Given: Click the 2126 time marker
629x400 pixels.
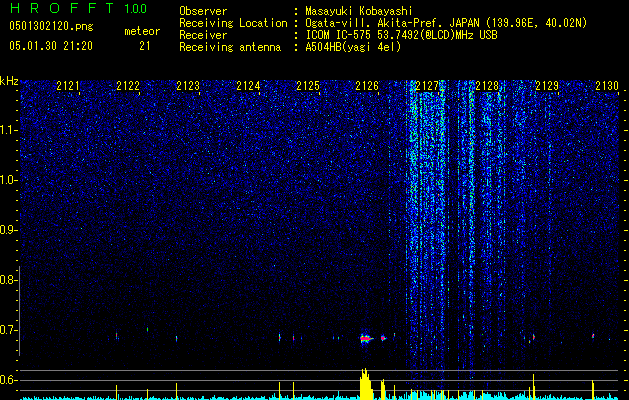Looking at the screenshot, I should coord(367,86).
